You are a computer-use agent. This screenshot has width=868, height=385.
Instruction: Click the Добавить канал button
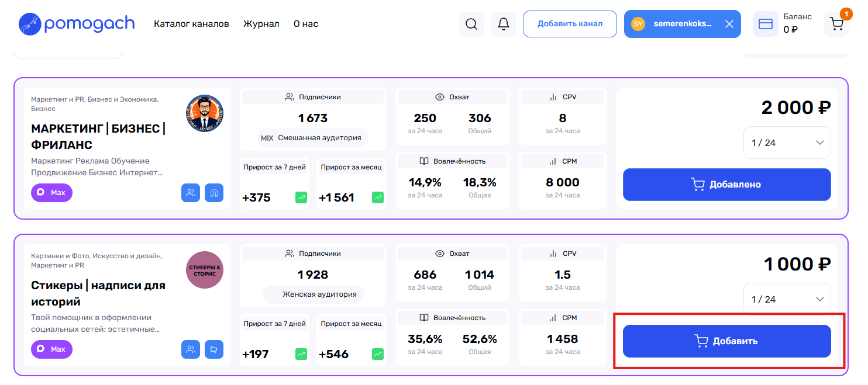[570, 24]
